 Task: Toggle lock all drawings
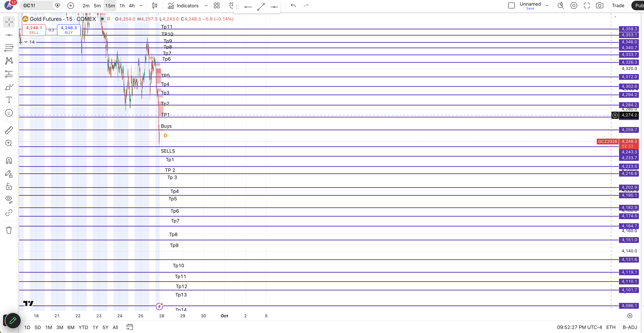(9, 187)
